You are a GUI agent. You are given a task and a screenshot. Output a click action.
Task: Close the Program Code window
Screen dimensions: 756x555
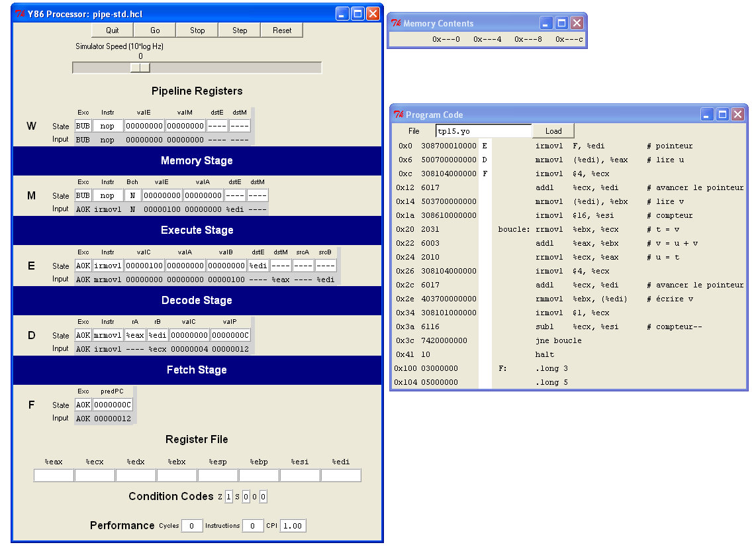tap(737, 115)
